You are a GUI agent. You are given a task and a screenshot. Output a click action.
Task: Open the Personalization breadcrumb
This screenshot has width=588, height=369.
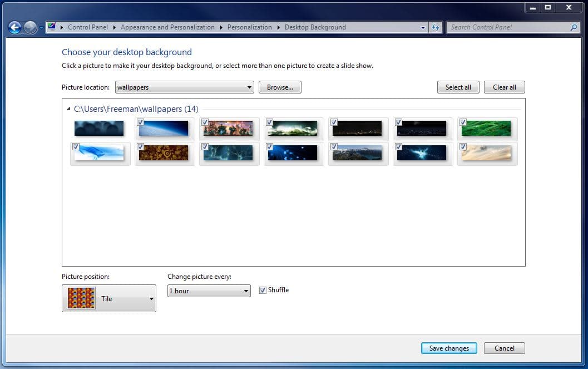(249, 27)
